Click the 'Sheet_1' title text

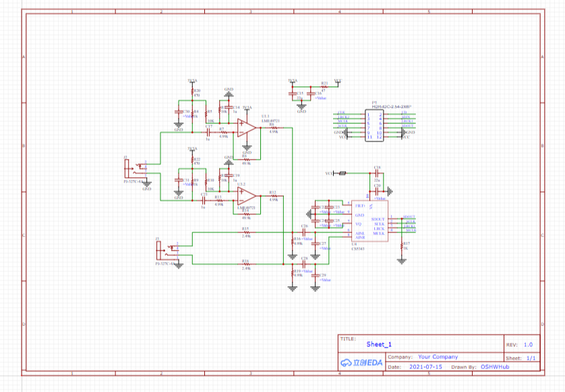(379, 344)
